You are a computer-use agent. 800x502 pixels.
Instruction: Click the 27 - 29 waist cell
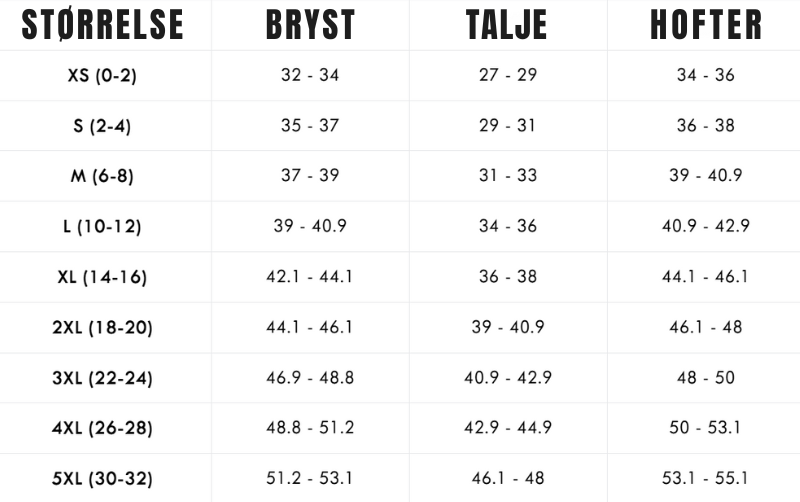point(509,76)
